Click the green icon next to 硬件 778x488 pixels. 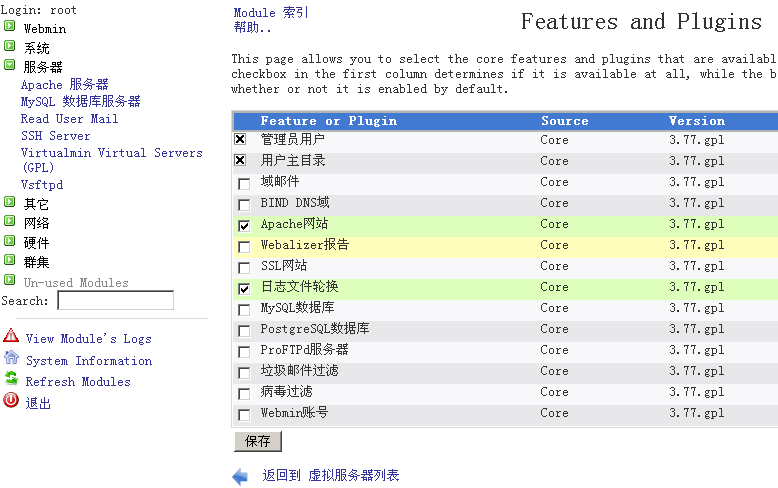[x=9, y=240]
